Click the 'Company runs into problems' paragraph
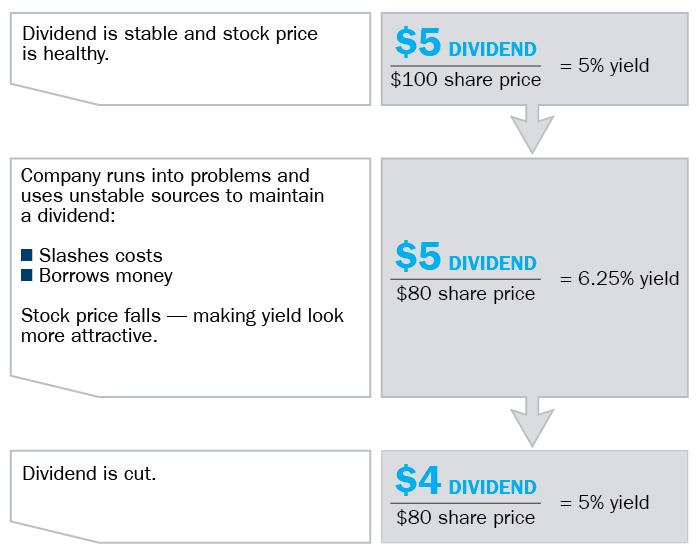The image size is (700, 553). pos(172,195)
